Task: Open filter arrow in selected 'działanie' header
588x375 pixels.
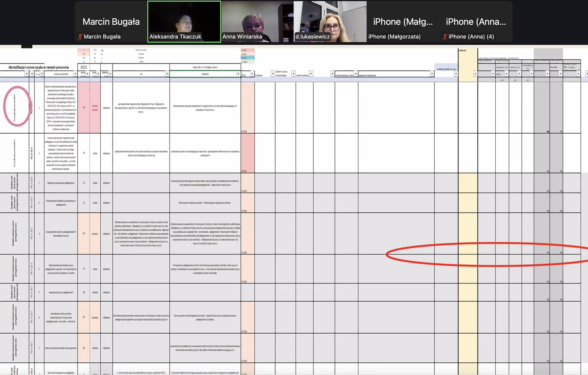Action: [x=238, y=74]
